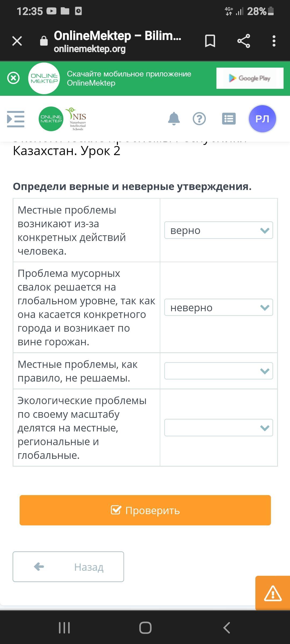
Task: Expand dropdown for 'Местные проблемы, как правило, не решаемы'
Action: [x=219, y=371]
